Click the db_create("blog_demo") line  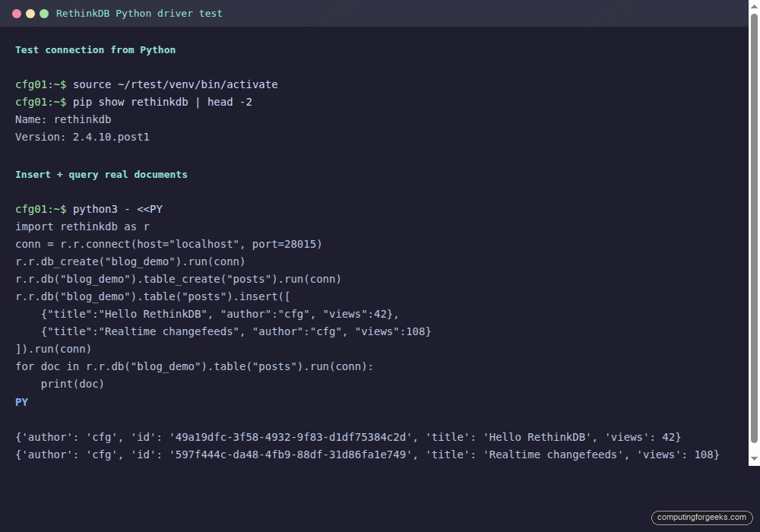(131, 261)
